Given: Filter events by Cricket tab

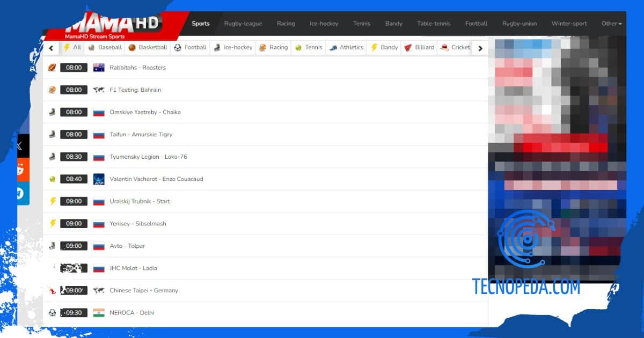Looking at the screenshot, I should (456, 47).
